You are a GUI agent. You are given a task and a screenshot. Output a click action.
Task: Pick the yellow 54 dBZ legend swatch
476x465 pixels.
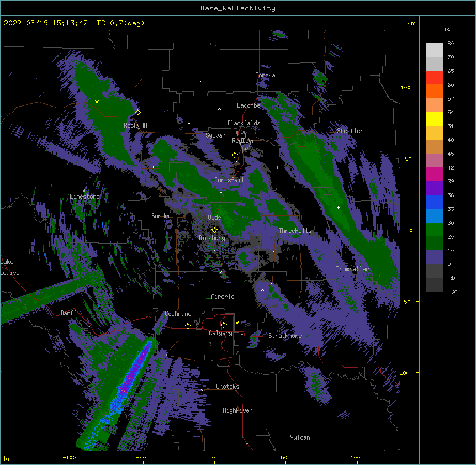pos(434,119)
